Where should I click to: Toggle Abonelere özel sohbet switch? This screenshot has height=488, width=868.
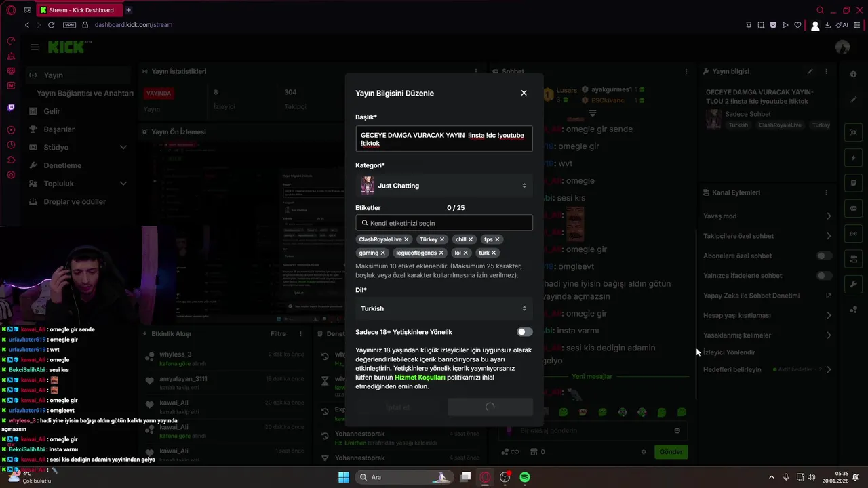click(824, 256)
